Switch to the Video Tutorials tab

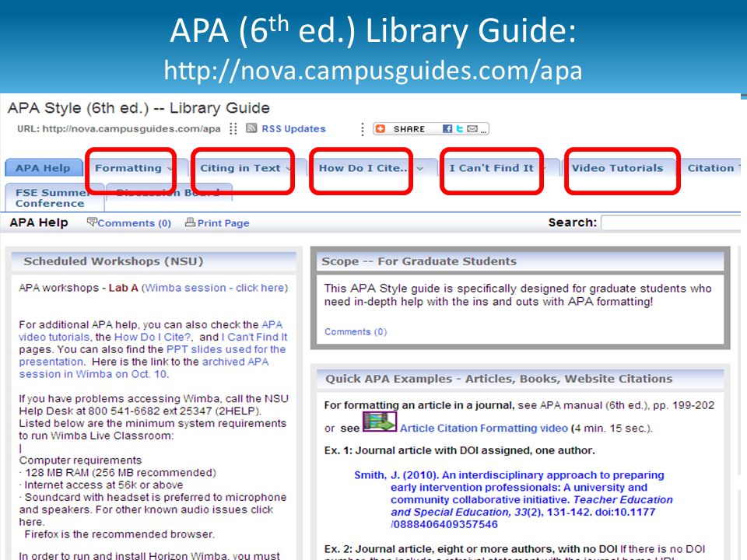[617, 168]
